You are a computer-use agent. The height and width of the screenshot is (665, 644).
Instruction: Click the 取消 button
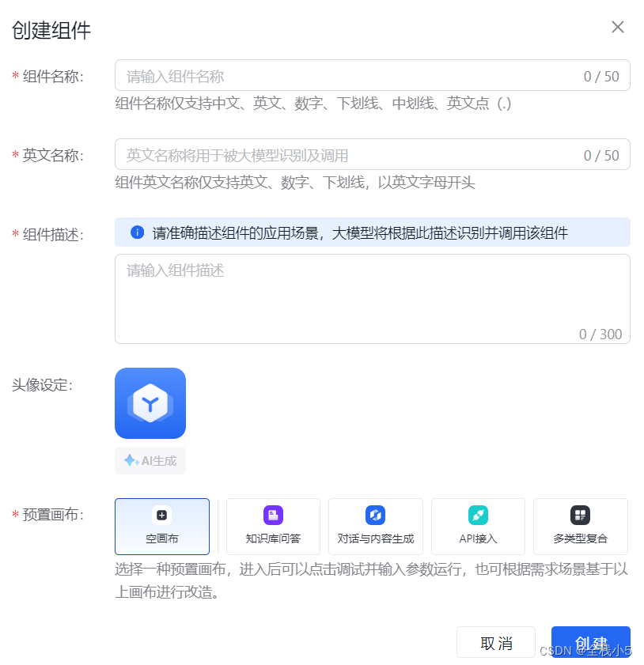tap(496, 643)
